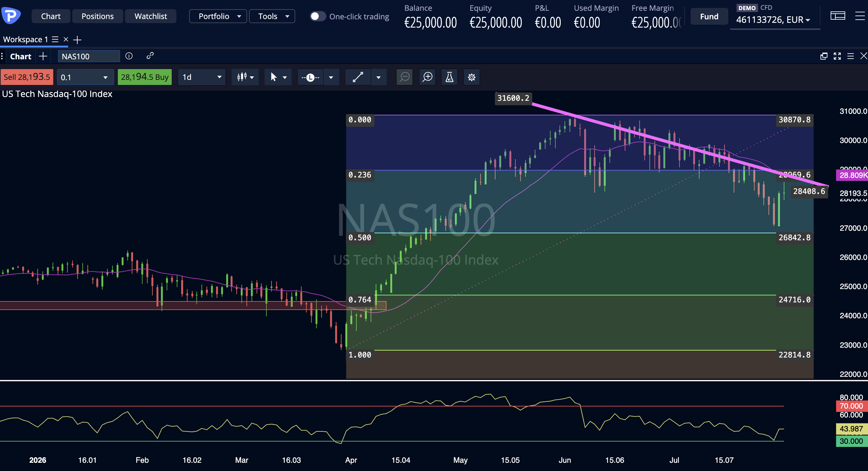
Task: Expand line tools dropdown arrow
Action: coord(331,78)
